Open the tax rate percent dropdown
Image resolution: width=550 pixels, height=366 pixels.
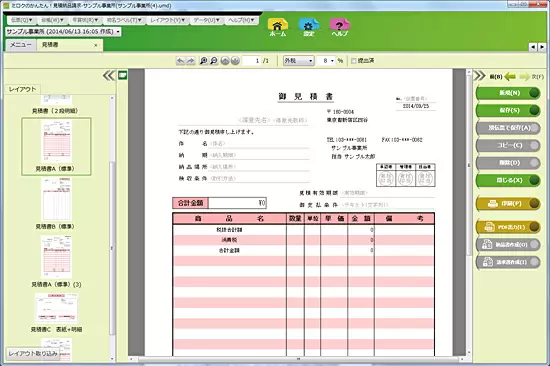(x=326, y=61)
